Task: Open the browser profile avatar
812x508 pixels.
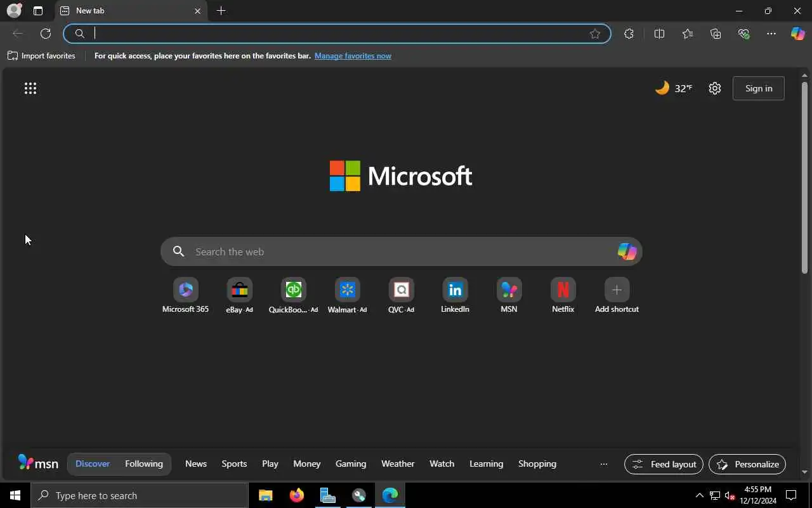Action: point(14,11)
